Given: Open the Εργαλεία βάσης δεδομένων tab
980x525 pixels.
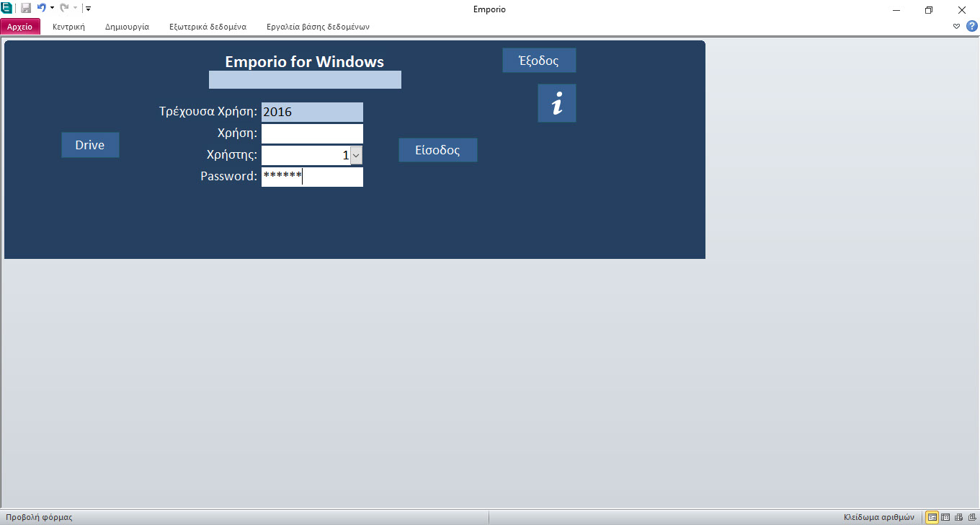Looking at the screenshot, I should click(x=318, y=27).
